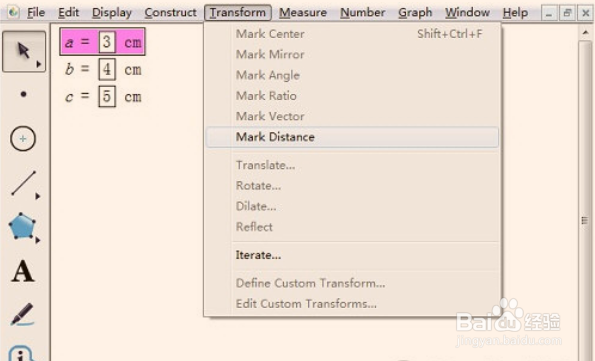Viewport: 595px width, 361px height.
Task: Click the value box 3 of parameter a
Action: coord(107,42)
